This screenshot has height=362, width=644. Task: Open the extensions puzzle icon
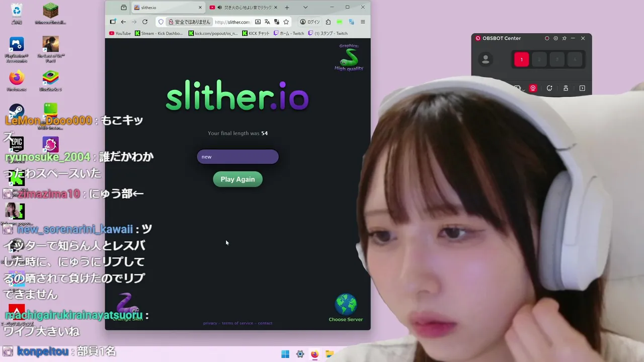pos(328,22)
